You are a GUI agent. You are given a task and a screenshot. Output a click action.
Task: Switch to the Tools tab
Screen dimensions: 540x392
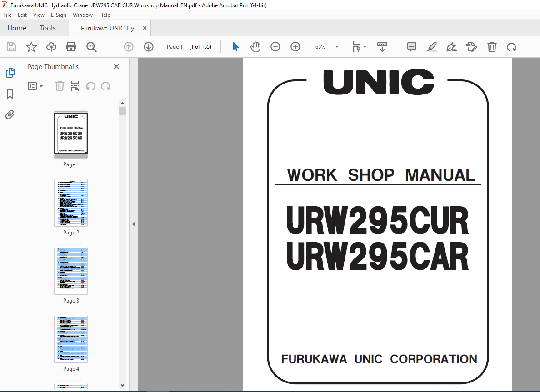[x=48, y=28]
